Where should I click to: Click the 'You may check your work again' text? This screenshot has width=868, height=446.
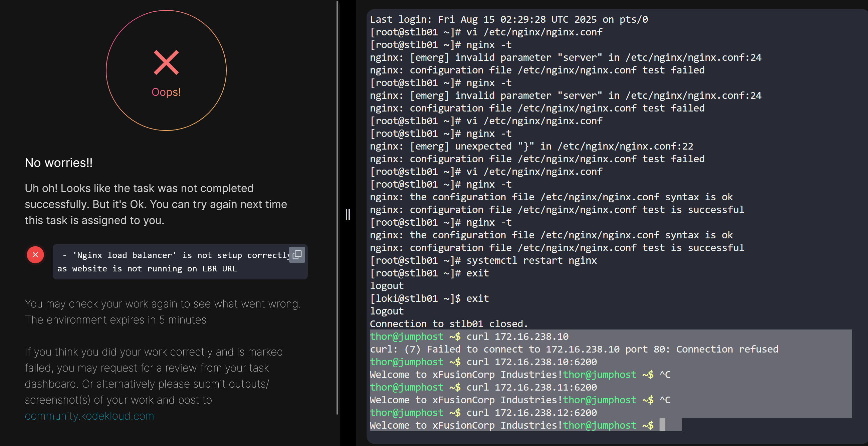point(163,303)
